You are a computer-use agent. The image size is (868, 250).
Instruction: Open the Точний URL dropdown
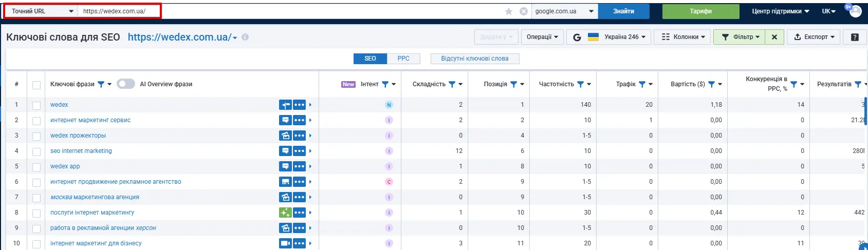tap(42, 11)
